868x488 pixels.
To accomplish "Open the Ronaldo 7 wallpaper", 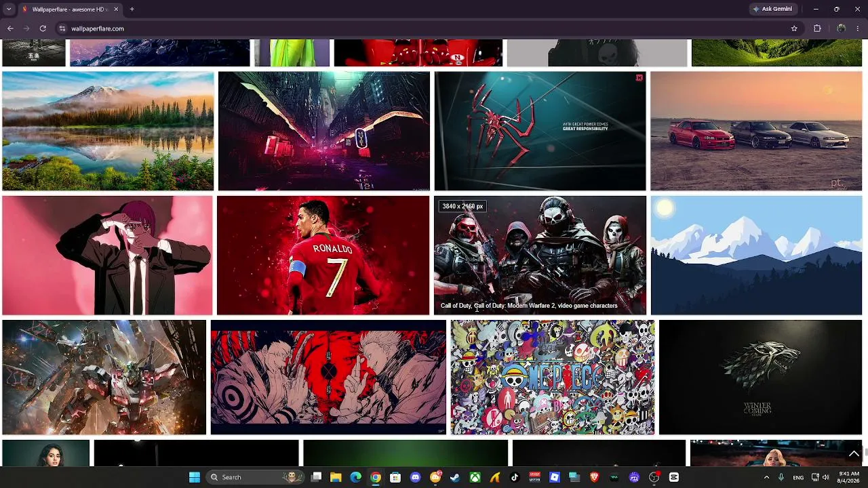I will tap(323, 256).
